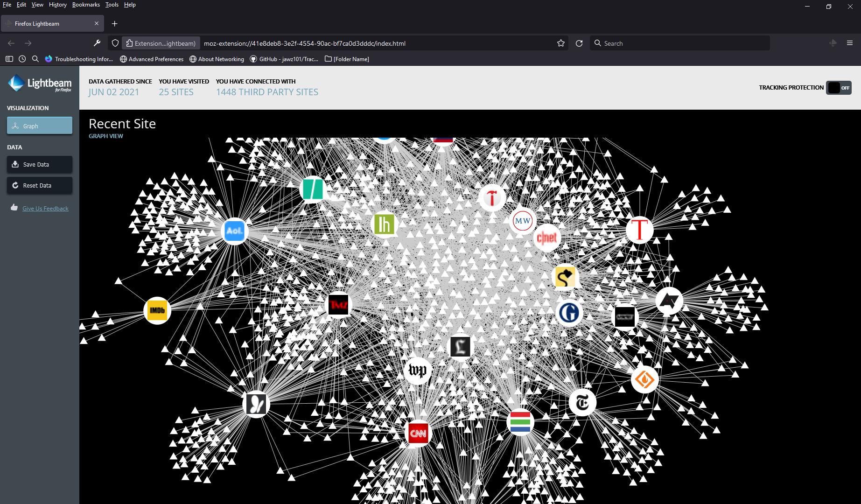Screen dimensions: 861x504
Task: Open About Networking bookmark
Action: (x=217, y=59)
